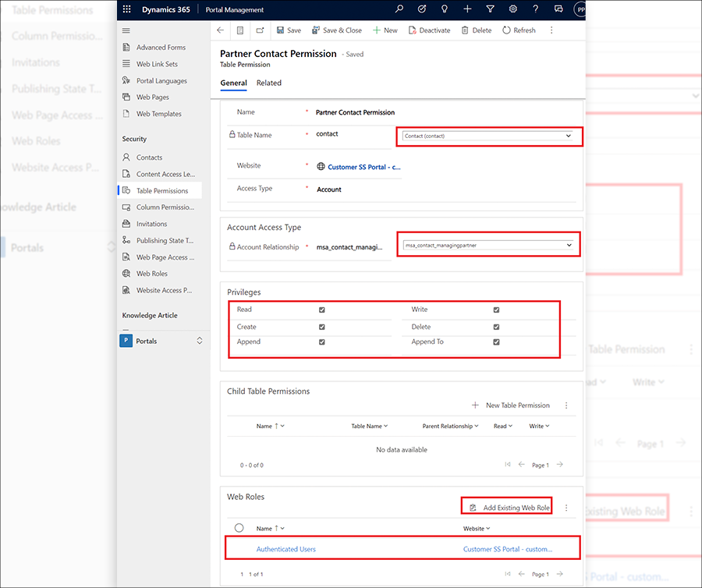
Task: Go to previous page in Web Roles grid
Action: pos(522,574)
